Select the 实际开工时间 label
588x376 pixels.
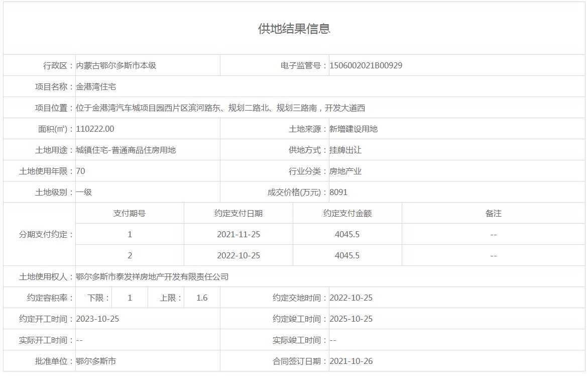point(46,340)
